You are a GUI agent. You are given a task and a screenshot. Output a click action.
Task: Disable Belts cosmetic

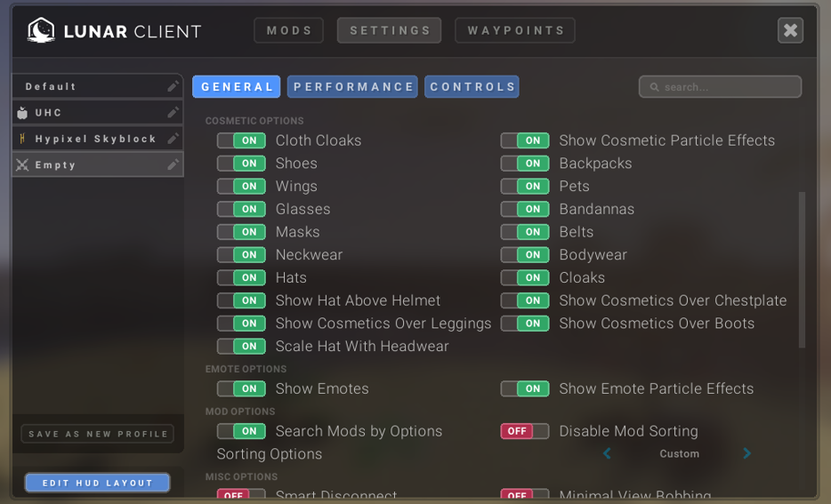(x=525, y=231)
